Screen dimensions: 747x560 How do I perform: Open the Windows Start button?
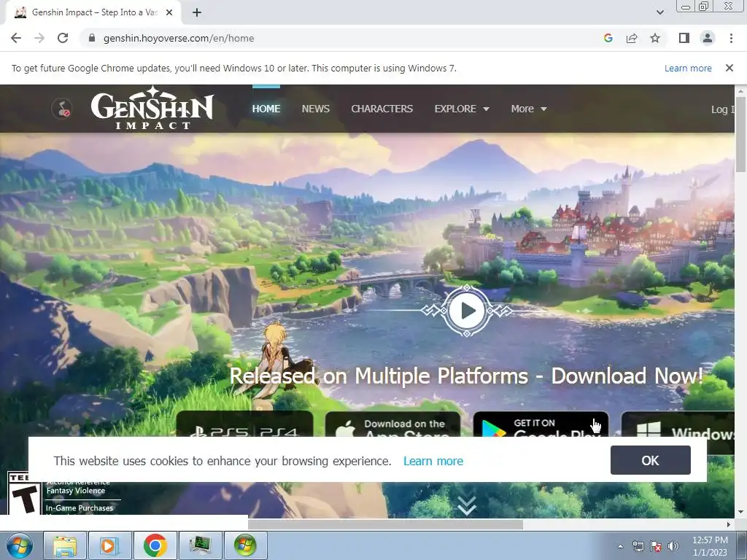19,545
